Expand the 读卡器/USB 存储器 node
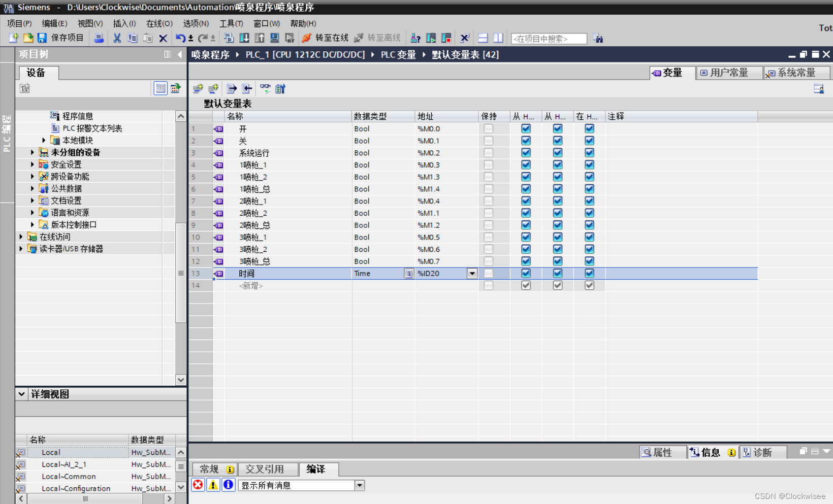 tap(21, 249)
